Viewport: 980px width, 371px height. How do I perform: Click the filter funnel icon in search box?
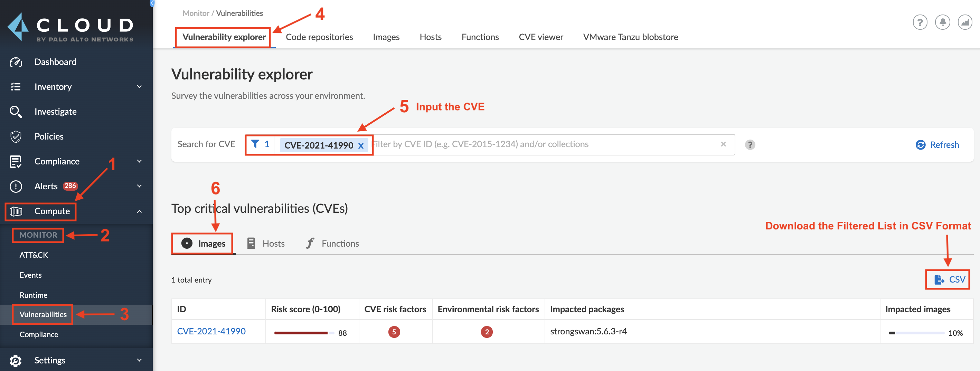pos(255,144)
